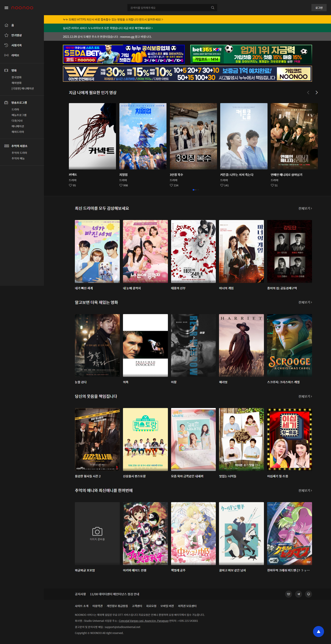
Task: Open the bet365 KOR ad banner
Action: [251, 54]
